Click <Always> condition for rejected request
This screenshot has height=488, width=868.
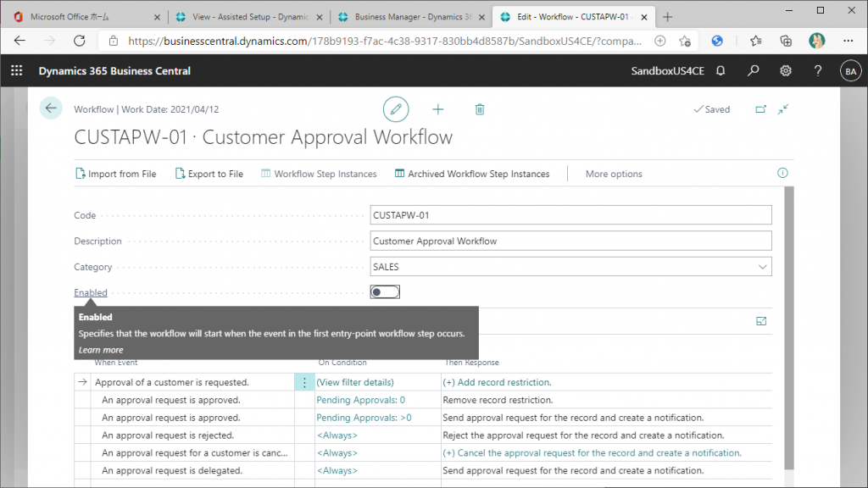337,435
